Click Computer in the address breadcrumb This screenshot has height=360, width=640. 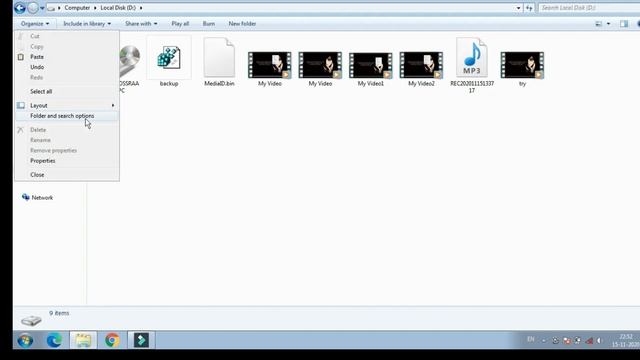click(77, 8)
